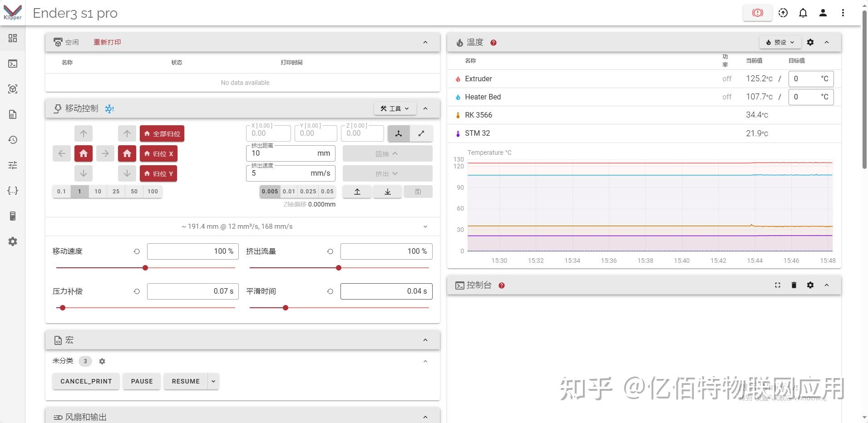Open the 工具 dropdown in movement panel
868x423 pixels.
[394, 108]
